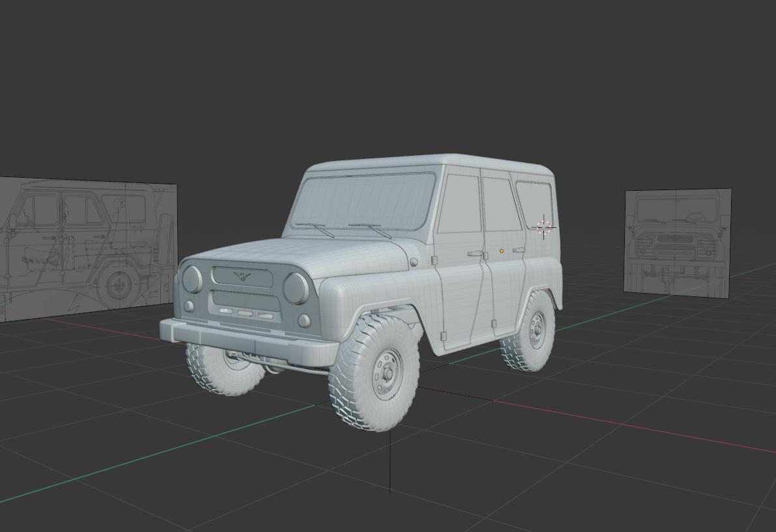This screenshot has width=776, height=532.
Task: Click the side marker light on fender
Action: point(414,262)
